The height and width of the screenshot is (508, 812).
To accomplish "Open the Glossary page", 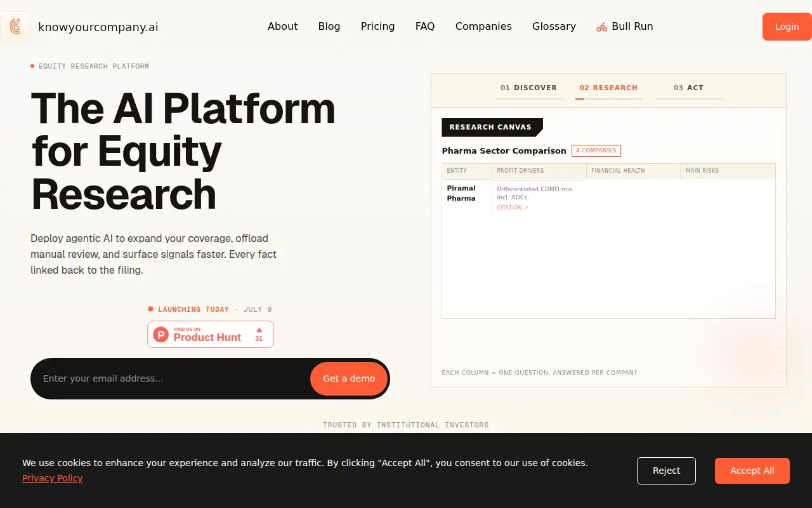I will [x=554, y=26].
